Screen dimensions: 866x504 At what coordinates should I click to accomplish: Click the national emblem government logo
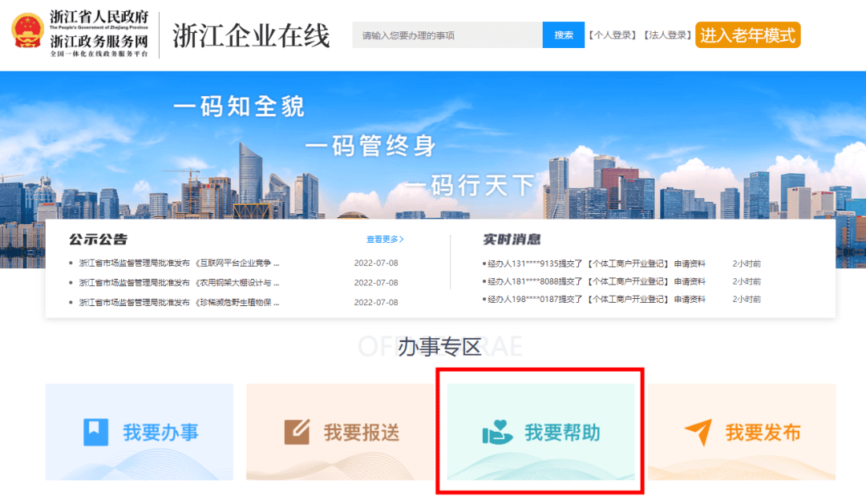point(29,32)
